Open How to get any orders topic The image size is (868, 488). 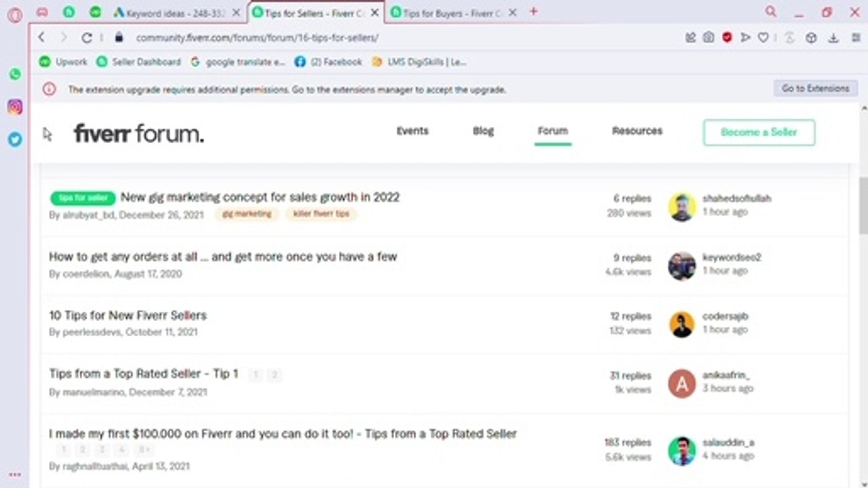click(223, 257)
